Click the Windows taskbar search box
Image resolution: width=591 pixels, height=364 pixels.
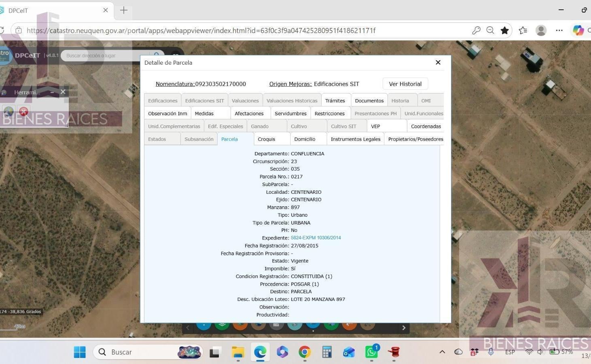click(148, 352)
